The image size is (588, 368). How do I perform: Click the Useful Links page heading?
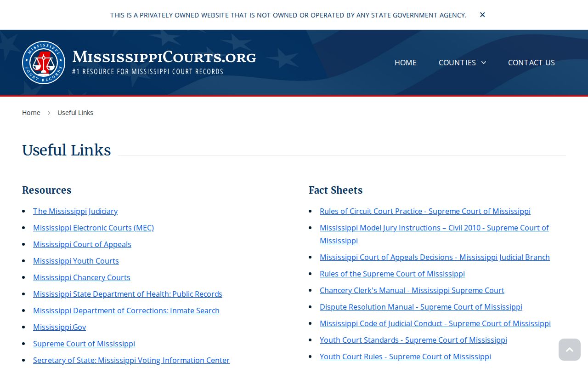click(67, 150)
